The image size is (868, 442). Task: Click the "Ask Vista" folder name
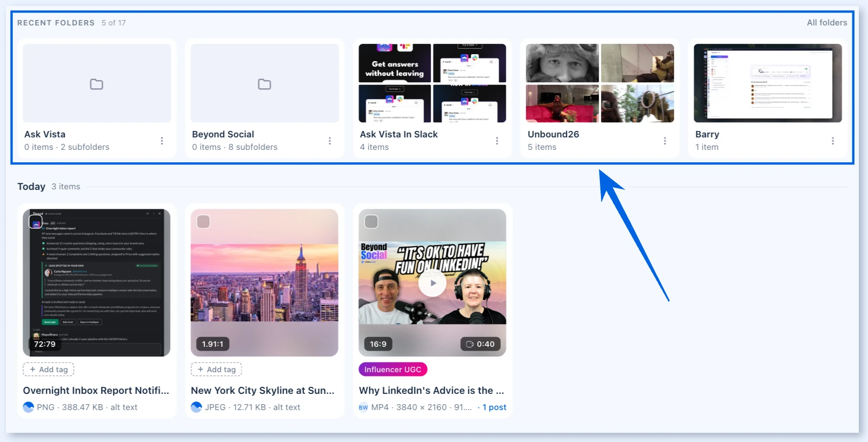45,134
